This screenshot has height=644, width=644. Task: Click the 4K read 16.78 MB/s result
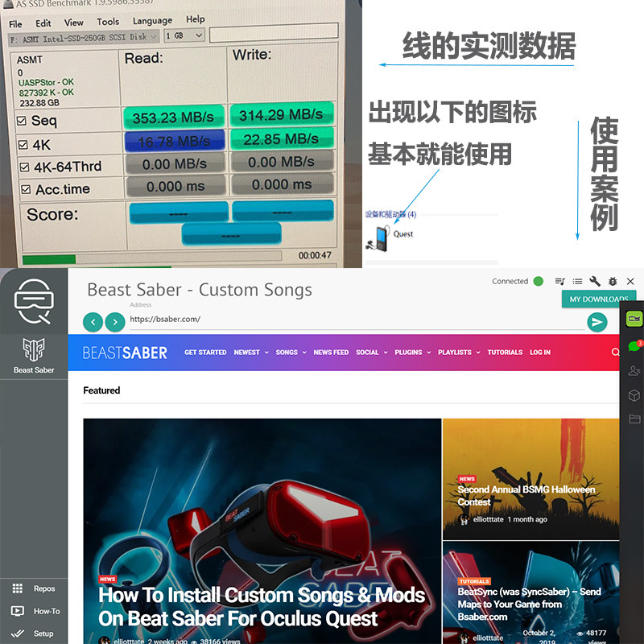click(x=174, y=142)
